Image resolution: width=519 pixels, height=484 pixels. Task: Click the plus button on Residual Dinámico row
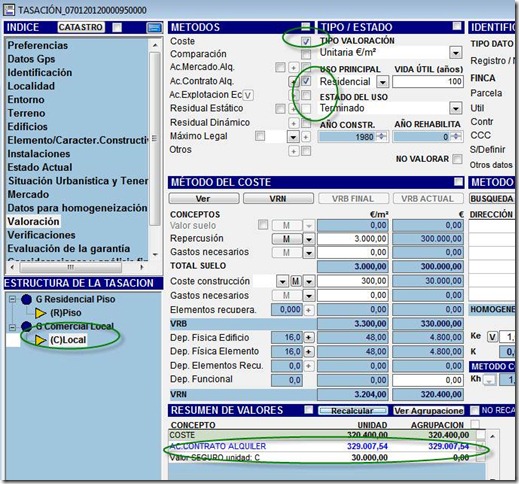pyautogui.click(x=293, y=123)
